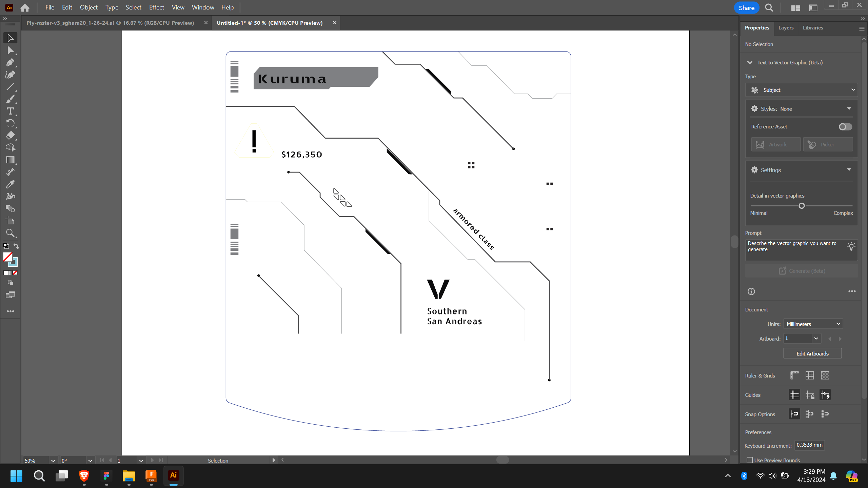868x488 pixels.
Task: Select the Curvature tool
Action: click(x=10, y=75)
